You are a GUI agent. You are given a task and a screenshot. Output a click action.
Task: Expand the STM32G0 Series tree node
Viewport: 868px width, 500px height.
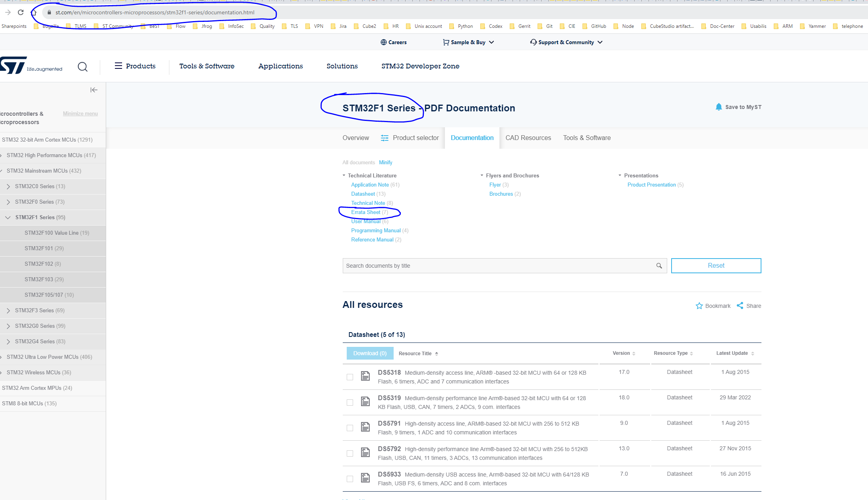[8, 326]
